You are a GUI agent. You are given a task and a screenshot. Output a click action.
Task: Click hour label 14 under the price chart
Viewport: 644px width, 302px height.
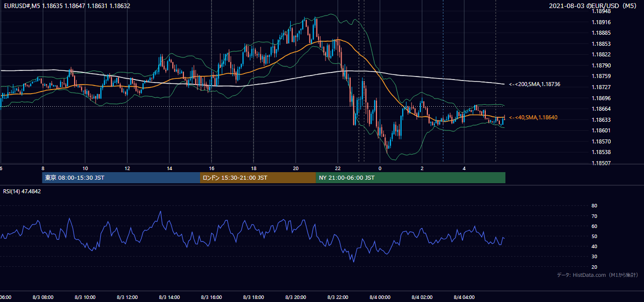(x=169, y=168)
